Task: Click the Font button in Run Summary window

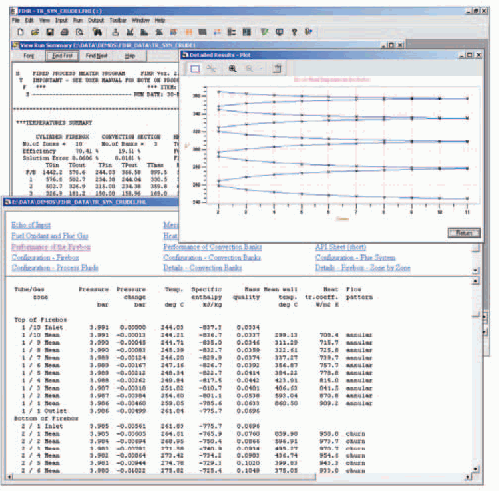Action: [29, 56]
